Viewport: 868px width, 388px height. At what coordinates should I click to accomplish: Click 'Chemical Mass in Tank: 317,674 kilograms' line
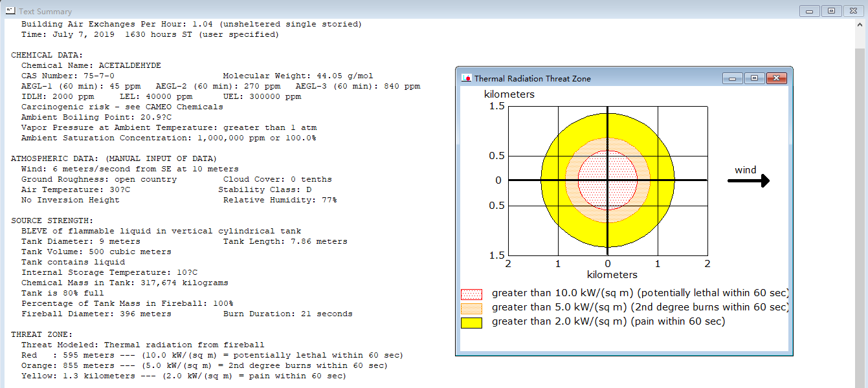(125, 283)
